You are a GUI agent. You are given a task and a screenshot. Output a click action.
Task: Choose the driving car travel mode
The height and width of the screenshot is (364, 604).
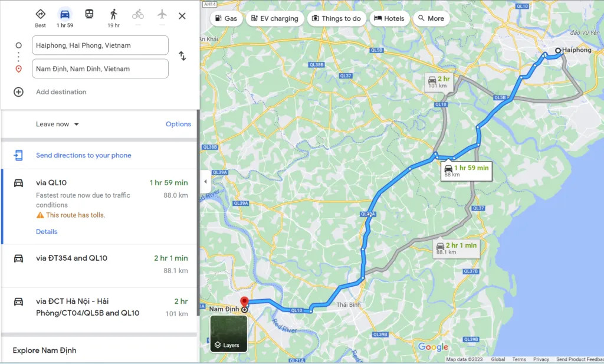[65, 14]
